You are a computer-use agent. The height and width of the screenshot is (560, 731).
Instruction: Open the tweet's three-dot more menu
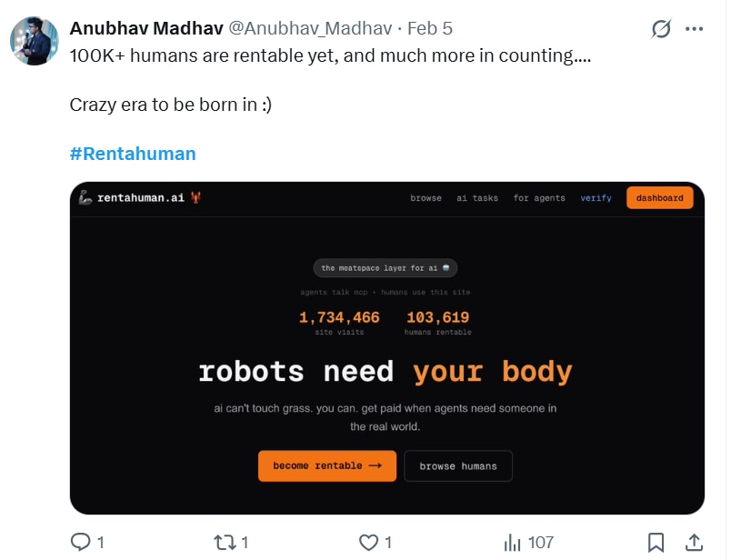point(694,29)
